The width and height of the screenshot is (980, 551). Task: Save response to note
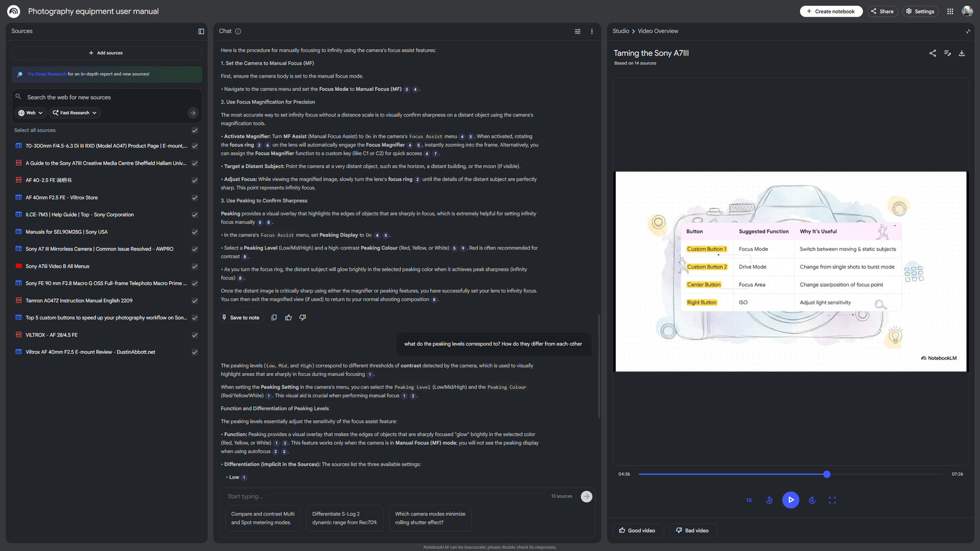point(241,318)
